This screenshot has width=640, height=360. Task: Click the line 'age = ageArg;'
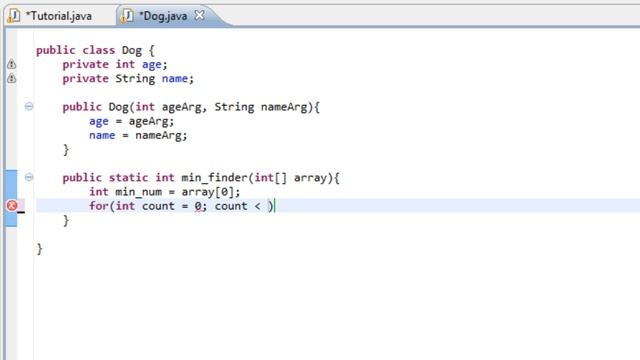[131, 122]
